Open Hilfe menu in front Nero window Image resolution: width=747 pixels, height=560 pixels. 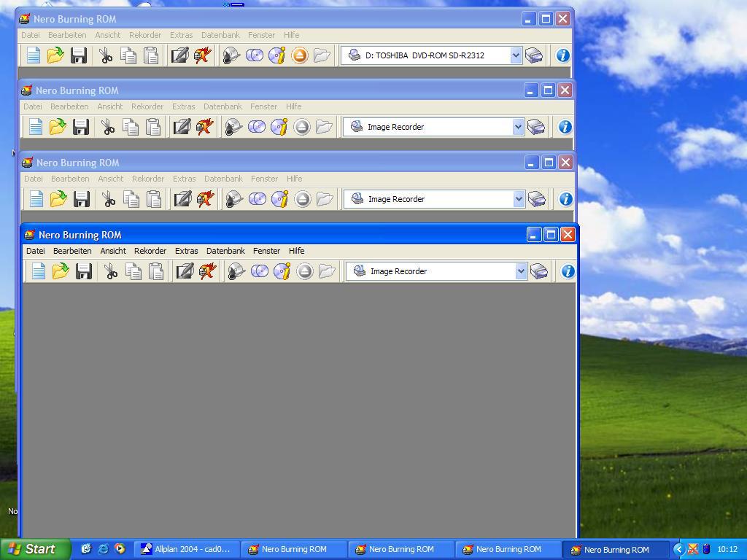click(296, 251)
